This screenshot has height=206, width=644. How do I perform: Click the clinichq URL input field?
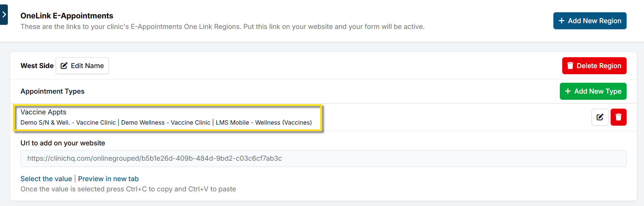pos(323,158)
